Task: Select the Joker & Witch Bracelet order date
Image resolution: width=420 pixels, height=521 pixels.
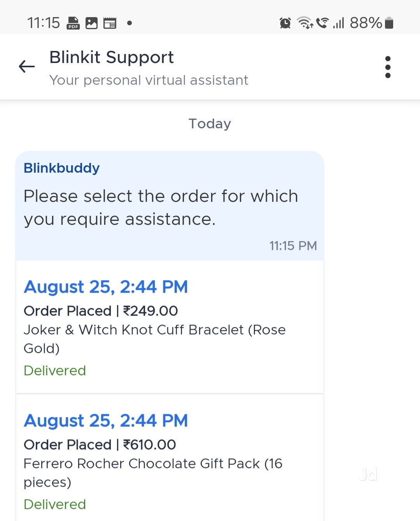Action: point(106,287)
